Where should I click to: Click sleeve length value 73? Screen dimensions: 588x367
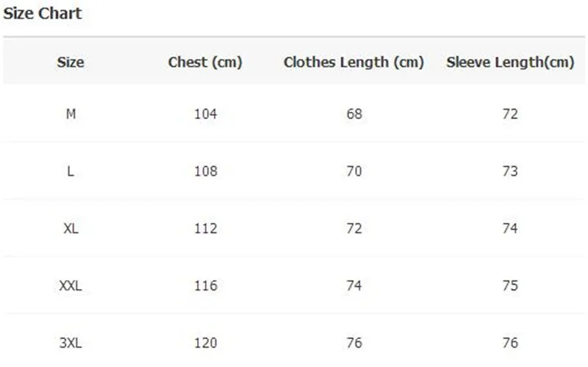point(510,171)
